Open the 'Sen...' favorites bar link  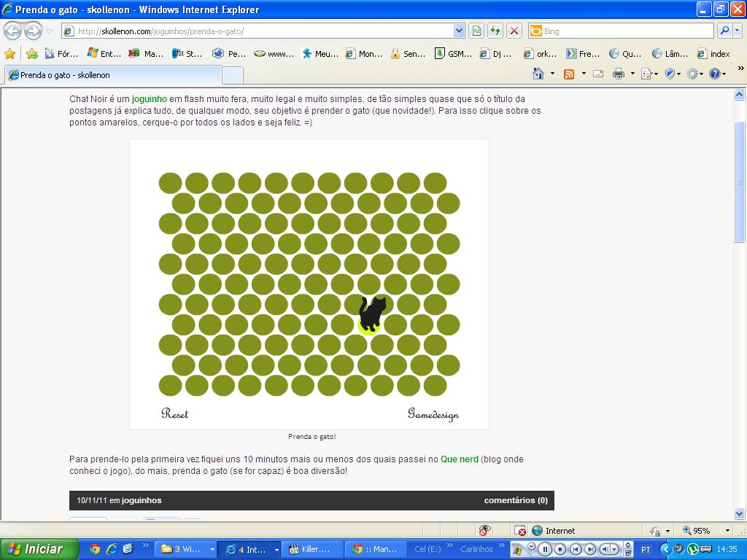tap(408, 54)
